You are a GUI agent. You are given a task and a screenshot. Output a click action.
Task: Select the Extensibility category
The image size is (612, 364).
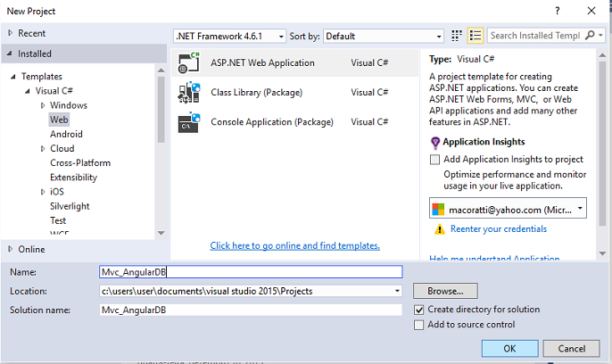point(73,178)
